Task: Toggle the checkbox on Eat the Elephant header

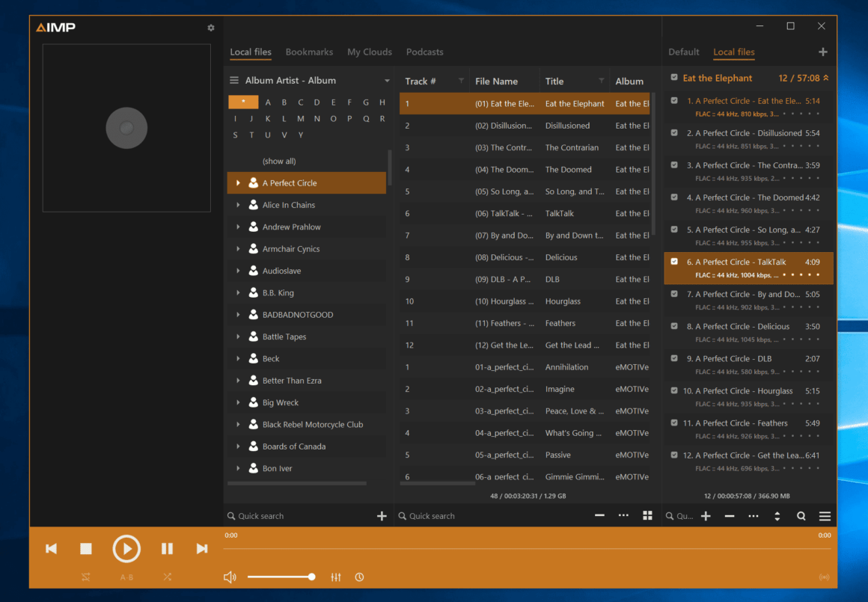Action: click(x=673, y=78)
